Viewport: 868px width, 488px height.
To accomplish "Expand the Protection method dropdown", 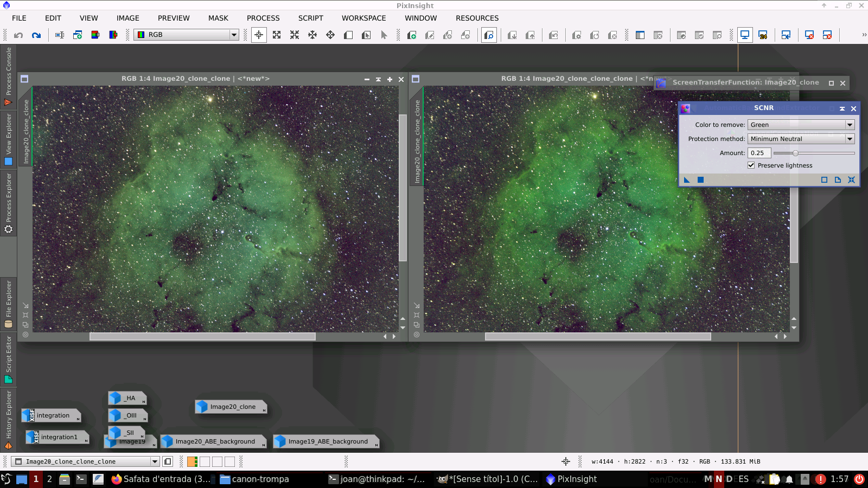I will pyautogui.click(x=801, y=139).
